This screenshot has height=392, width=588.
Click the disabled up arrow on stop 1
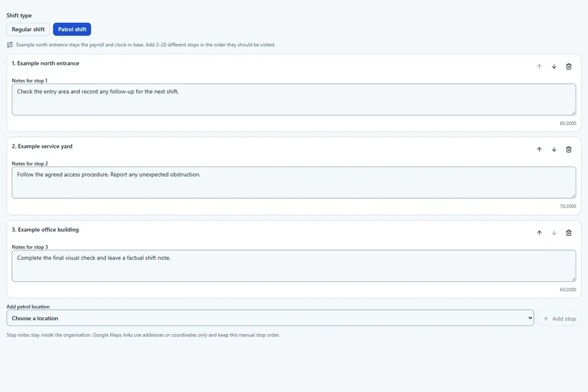[x=539, y=67]
